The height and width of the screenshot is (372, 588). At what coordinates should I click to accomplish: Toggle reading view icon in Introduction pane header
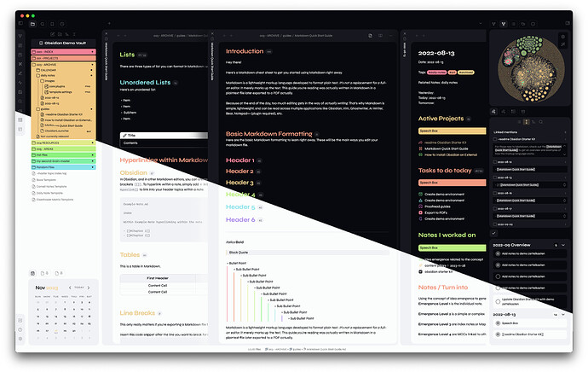[x=380, y=36]
